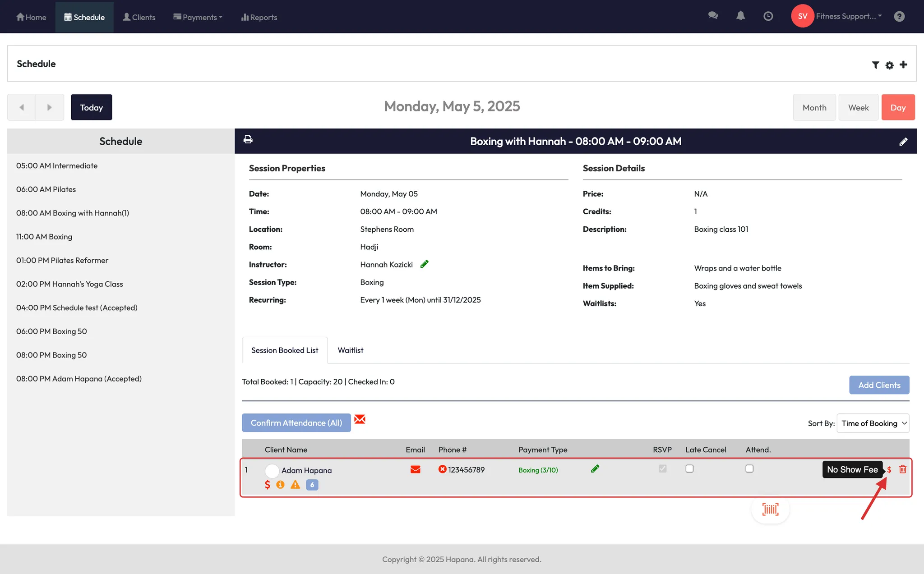Edit instructor Hannah Kozicki pencil icon

(x=424, y=264)
